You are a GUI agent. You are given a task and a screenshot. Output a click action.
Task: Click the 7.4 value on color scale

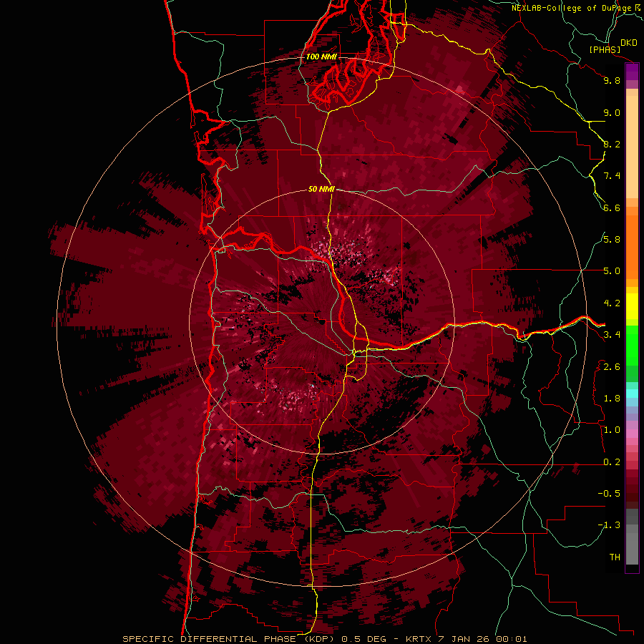coord(612,176)
